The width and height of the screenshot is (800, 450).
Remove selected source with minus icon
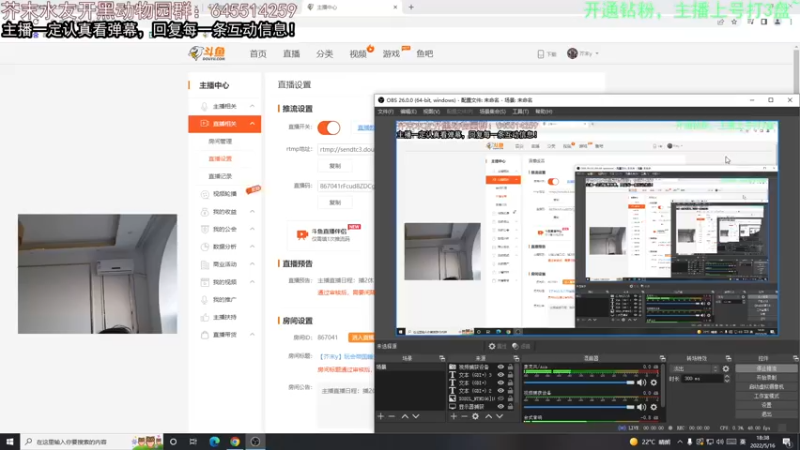tap(464, 416)
